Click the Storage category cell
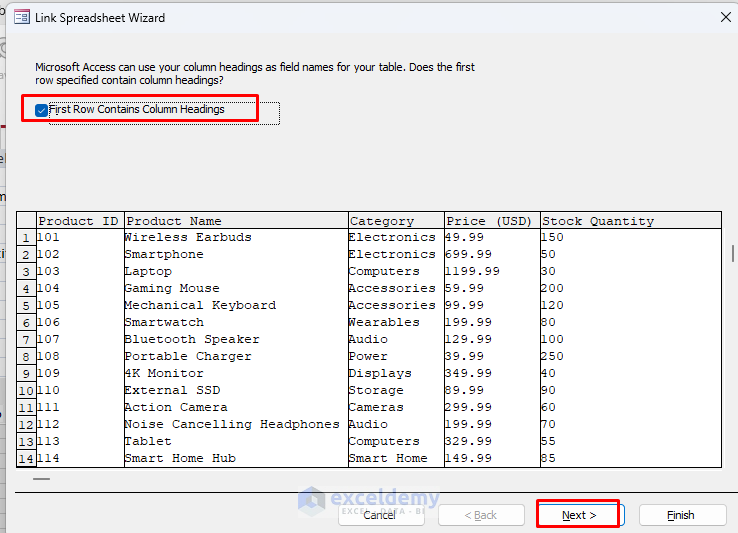 [396, 390]
